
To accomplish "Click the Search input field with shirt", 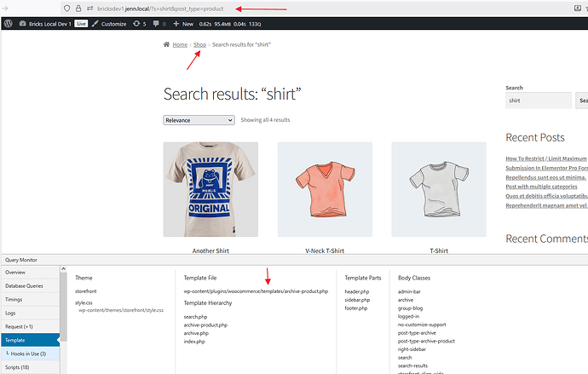I will (x=538, y=101).
